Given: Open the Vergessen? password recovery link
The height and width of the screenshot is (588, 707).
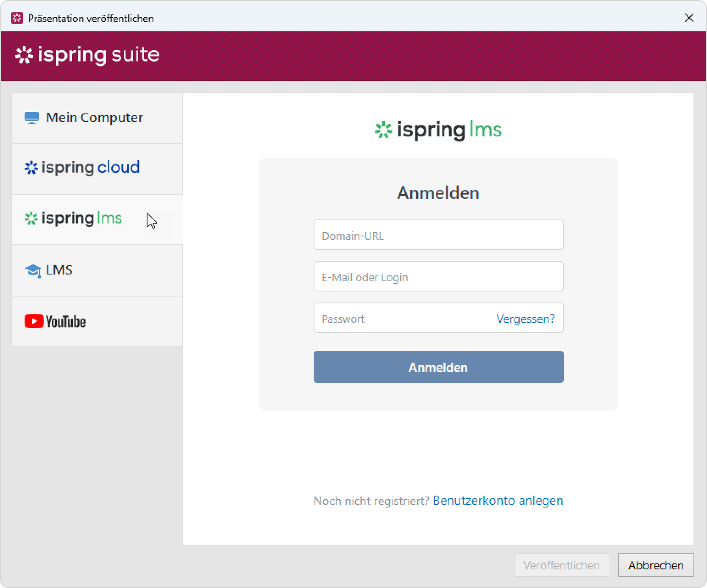Looking at the screenshot, I should 525,319.
